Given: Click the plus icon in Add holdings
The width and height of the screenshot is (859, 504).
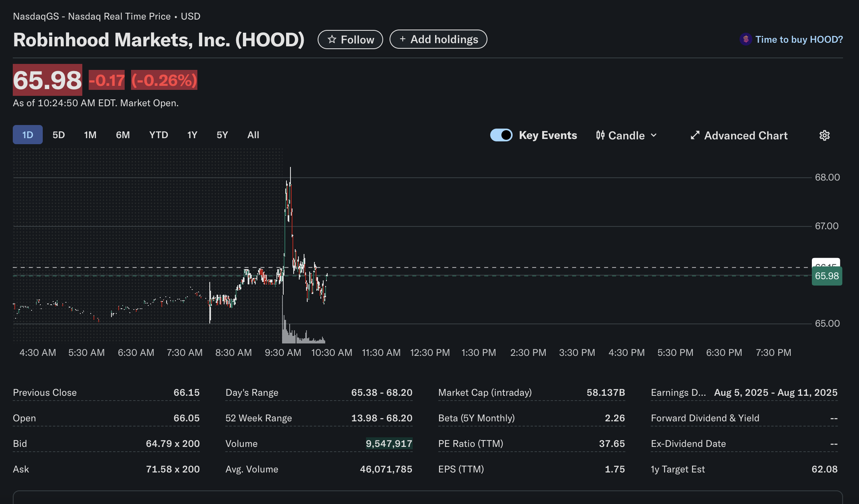Looking at the screenshot, I should [x=403, y=39].
